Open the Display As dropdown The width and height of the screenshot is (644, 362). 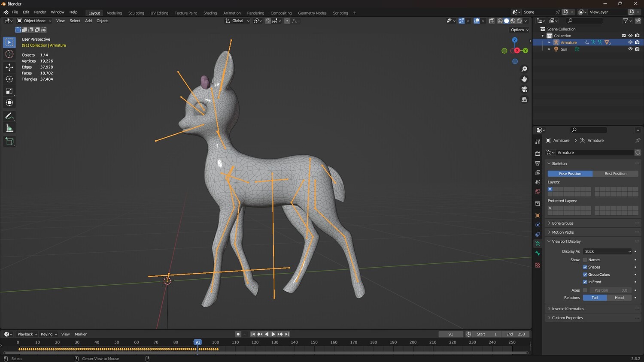tap(608, 251)
